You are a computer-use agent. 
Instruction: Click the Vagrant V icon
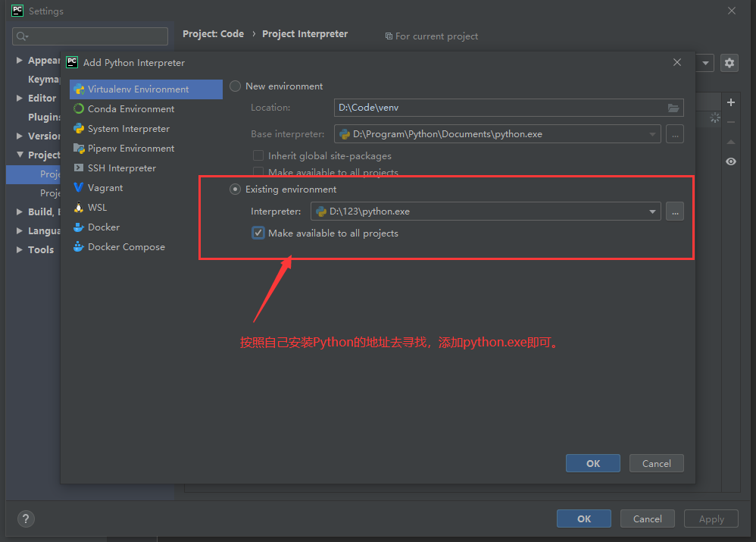[79, 188]
